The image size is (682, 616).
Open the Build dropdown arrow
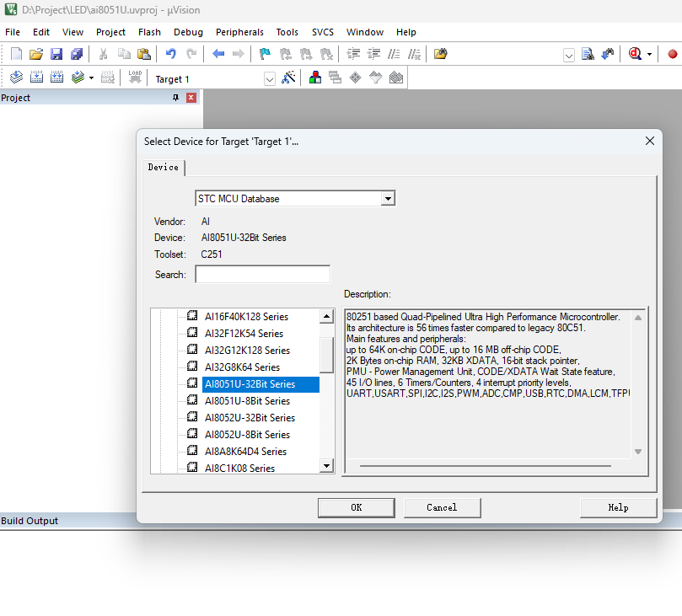(91, 78)
